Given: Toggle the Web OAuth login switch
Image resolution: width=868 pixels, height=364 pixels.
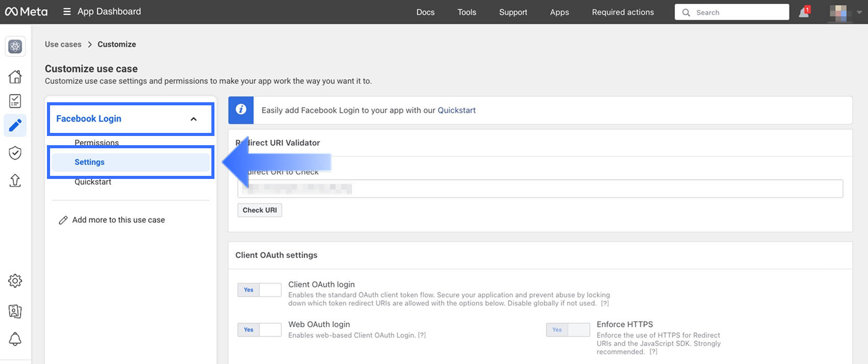Looking at the screenshot, I should 259,330.
